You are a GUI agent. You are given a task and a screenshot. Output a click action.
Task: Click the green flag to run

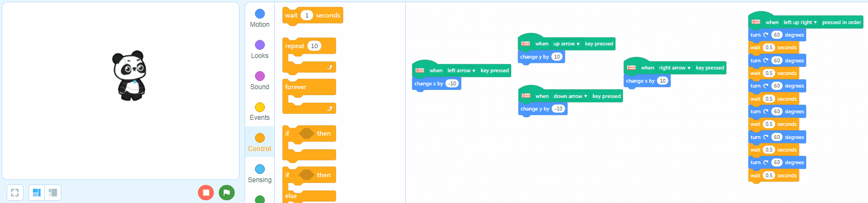[x=226, y=193]
